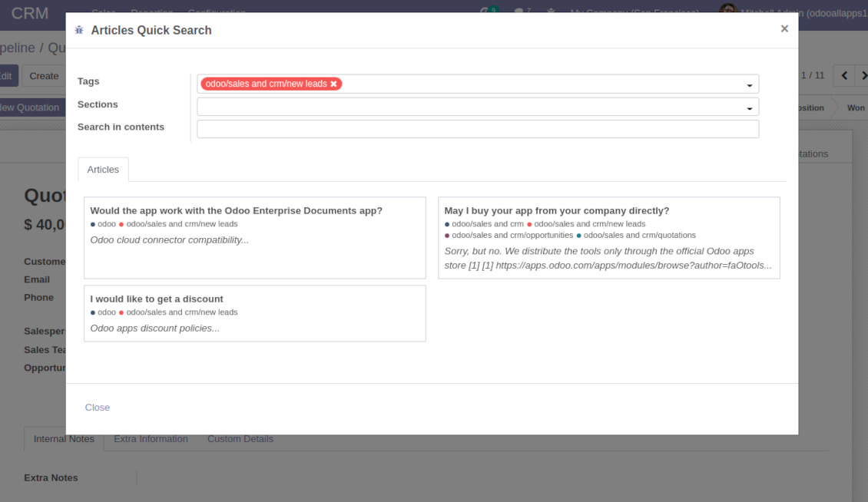Click the CRM app title in the navbar
This screenshot has height=502, width=868.
30,13
